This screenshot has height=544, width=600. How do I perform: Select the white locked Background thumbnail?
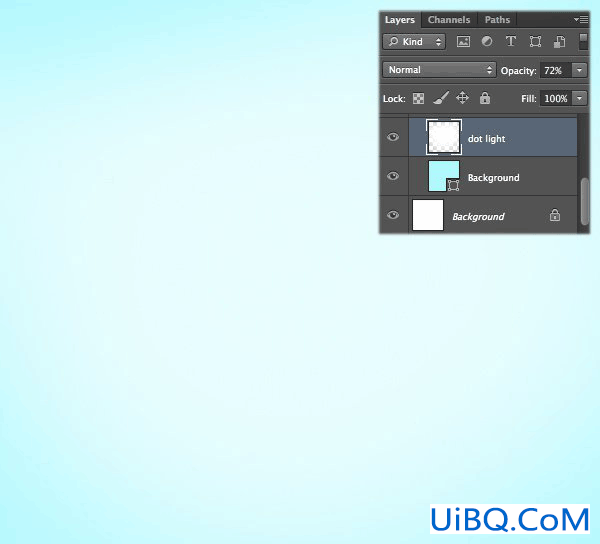pos(428,215)
